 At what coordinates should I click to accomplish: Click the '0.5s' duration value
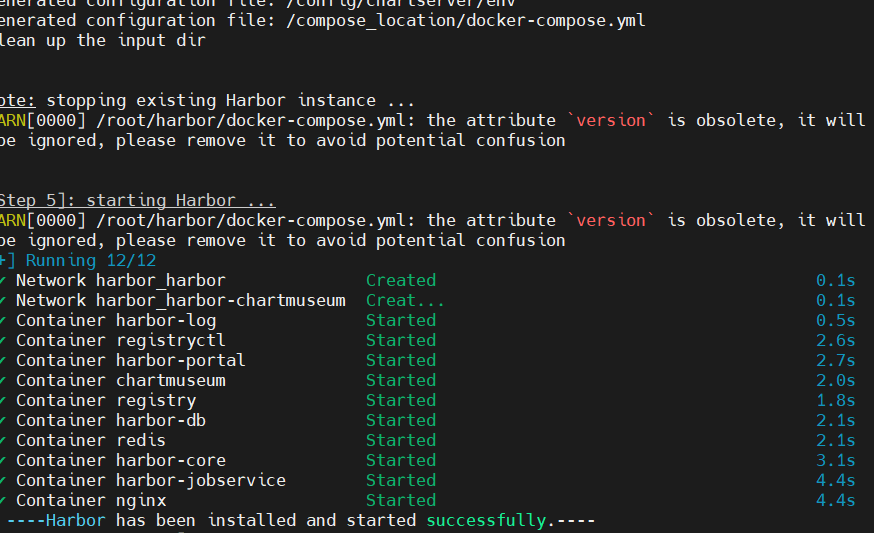(836, 321)
